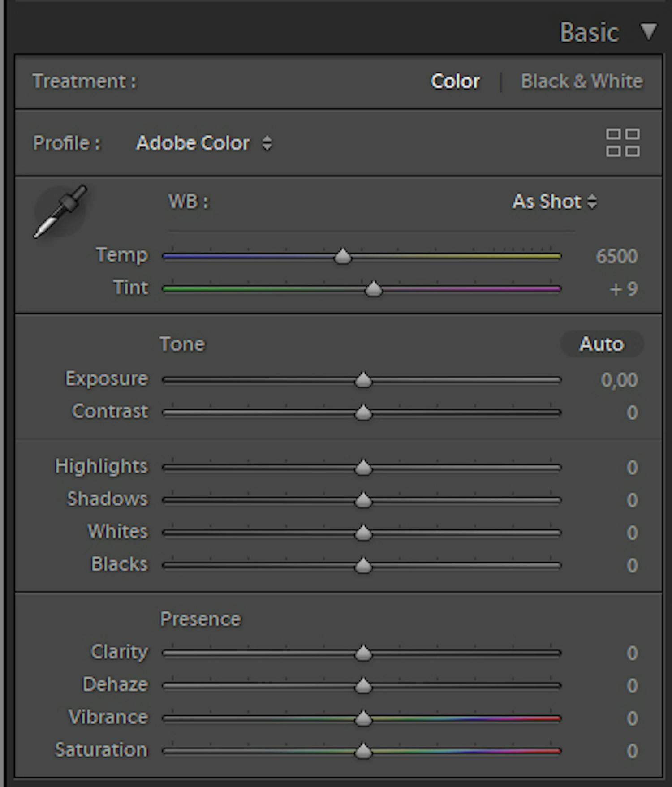The image size is (672, 787).
Task: Open the As Shot white balance dropdown
Action: (555, 202)
